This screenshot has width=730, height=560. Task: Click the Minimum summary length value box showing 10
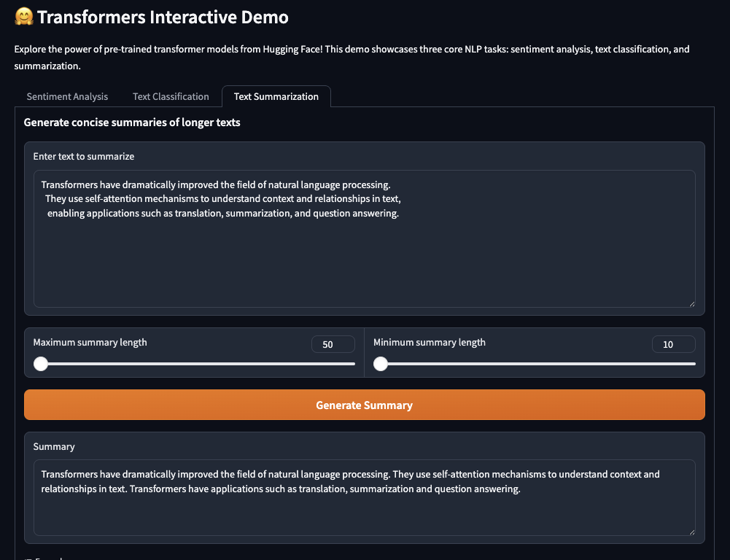point(673,344)
